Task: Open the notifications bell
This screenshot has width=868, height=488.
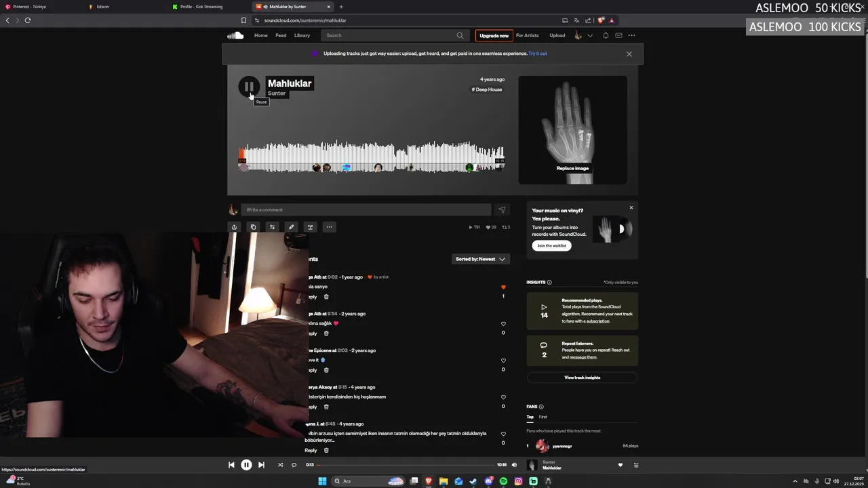Action: click(x=606, y=35)
